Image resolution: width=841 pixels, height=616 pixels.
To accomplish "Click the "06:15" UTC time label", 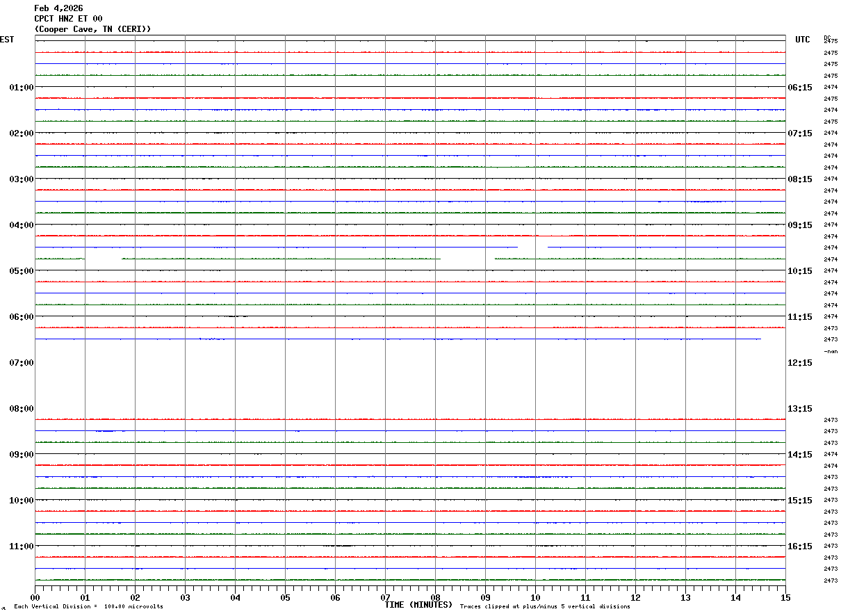I will (x=800, y=88).
